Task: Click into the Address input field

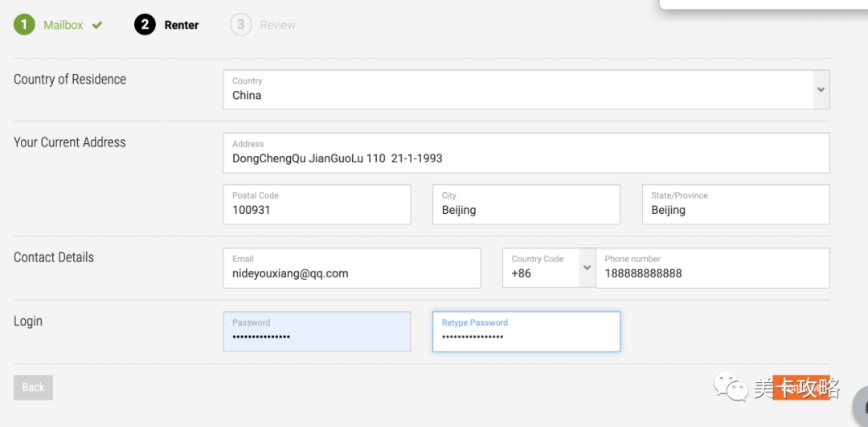Action: tap(526, 153)
